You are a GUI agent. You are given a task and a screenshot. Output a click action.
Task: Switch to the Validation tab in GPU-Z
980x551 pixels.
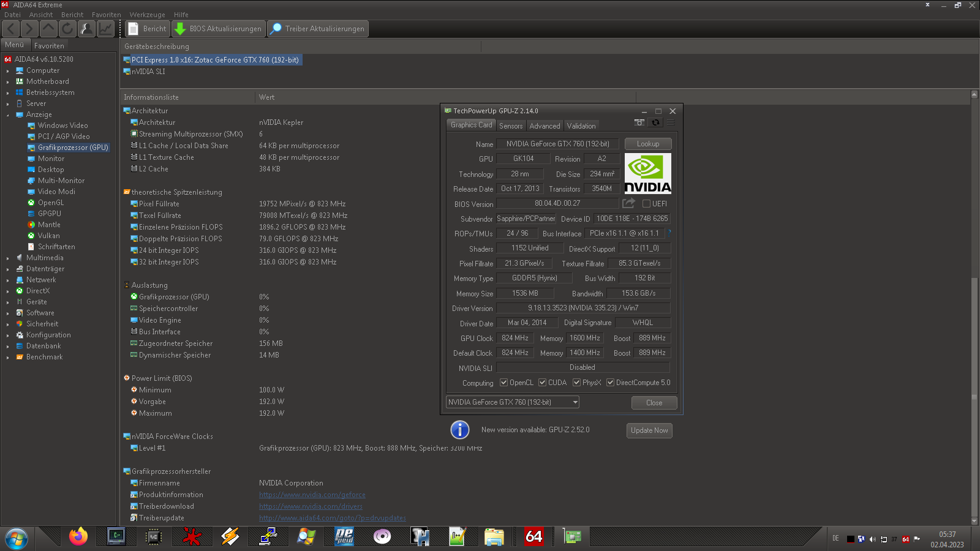click(581, 126)
